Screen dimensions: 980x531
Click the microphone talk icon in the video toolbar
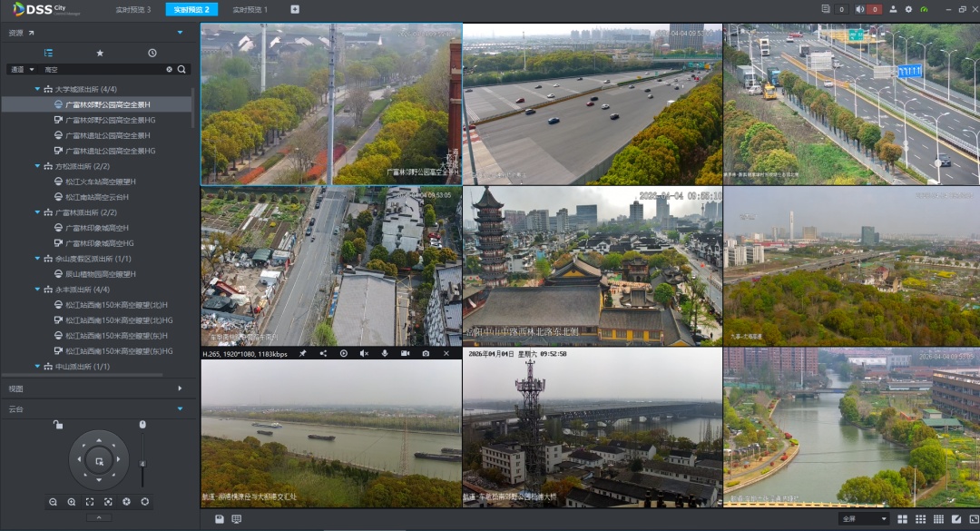pyautogui.click(x=385, y=353)
